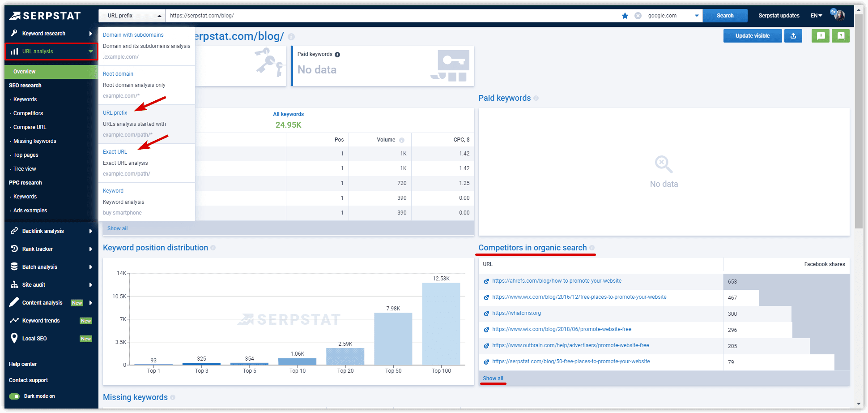Select Exact URL option
The width and height of the screenshot is (868, 413).
(x=147, y=163)
